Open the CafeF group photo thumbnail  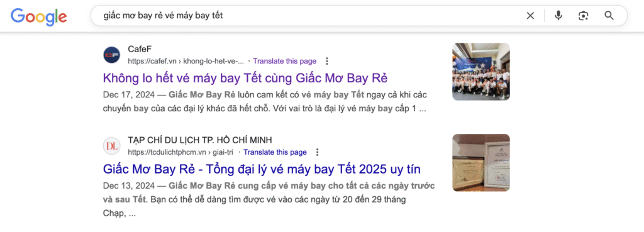[x=481, y=72]
